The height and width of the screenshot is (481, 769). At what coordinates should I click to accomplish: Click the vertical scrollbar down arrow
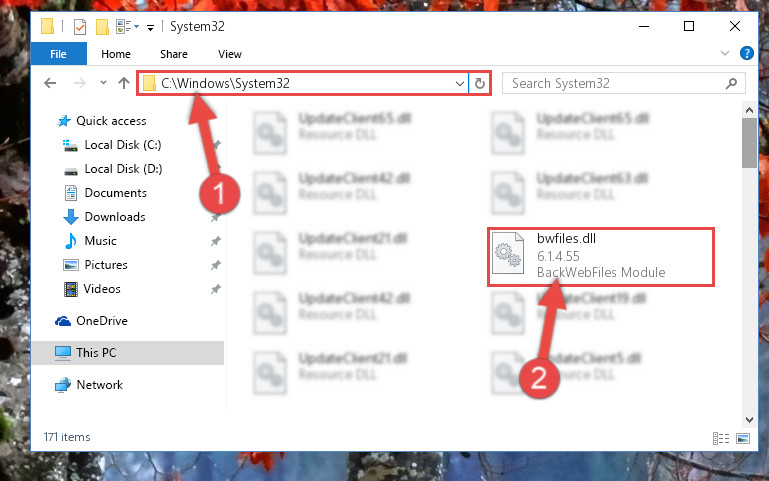[749, 419]
